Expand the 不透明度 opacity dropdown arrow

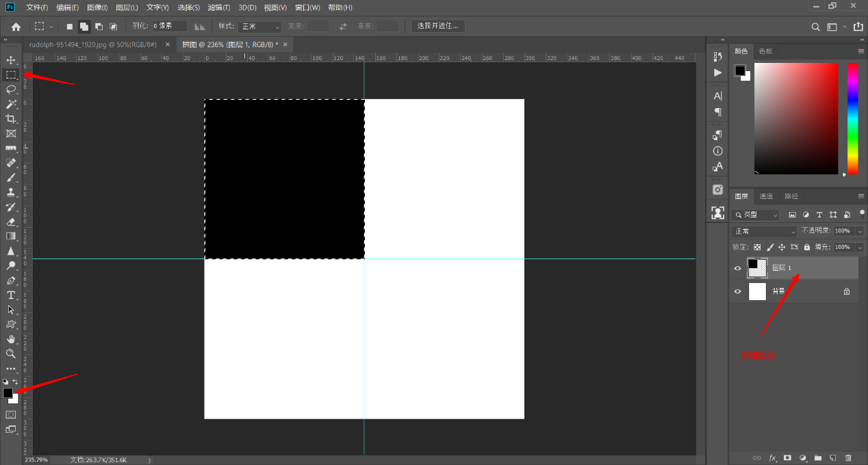click(x=860, y=231)
